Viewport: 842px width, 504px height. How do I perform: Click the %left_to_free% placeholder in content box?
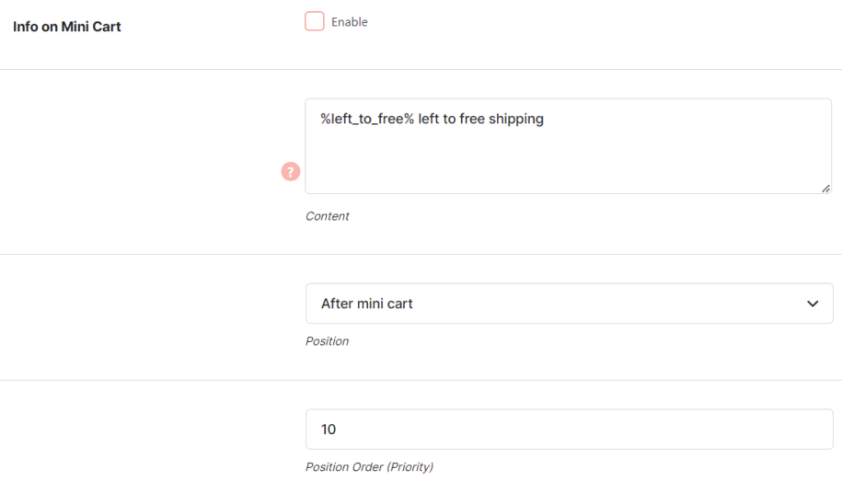[367, 119]
